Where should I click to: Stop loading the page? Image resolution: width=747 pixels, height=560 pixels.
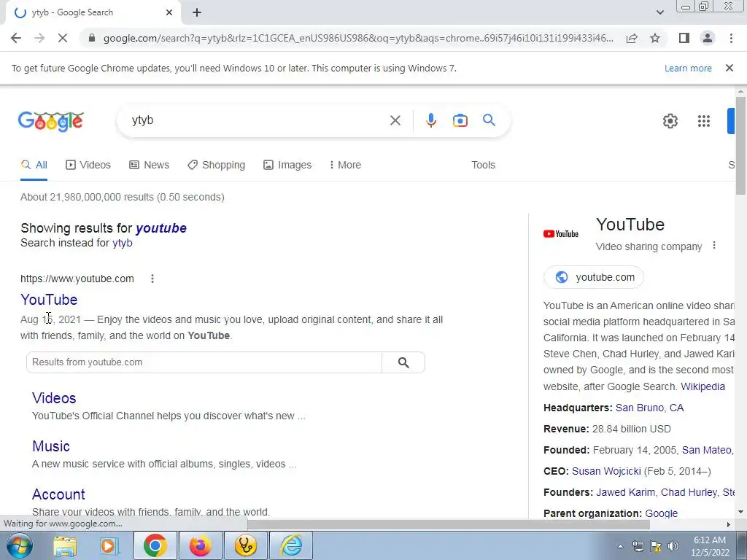pyautogui.click(x=63, y=38)
